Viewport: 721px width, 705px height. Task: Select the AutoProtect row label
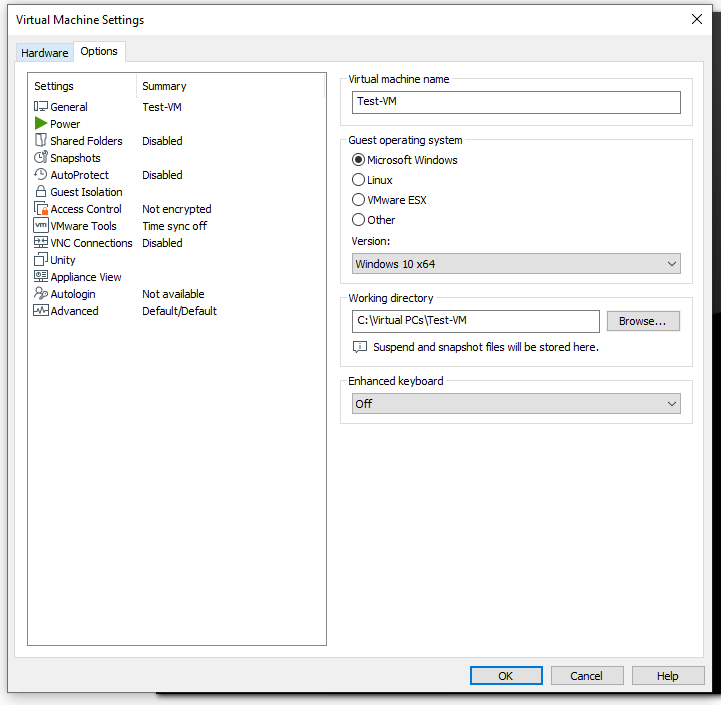(80, 175)
